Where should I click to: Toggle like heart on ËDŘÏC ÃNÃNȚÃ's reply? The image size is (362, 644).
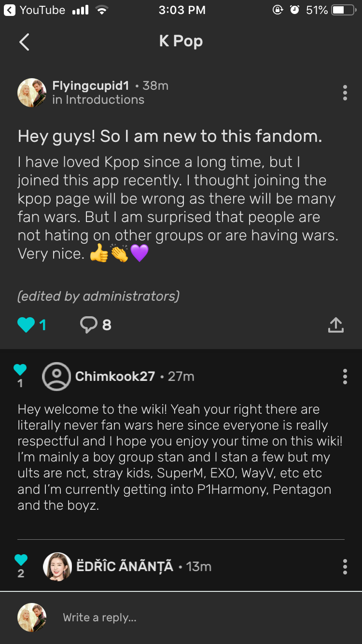[x=21, y=560]
